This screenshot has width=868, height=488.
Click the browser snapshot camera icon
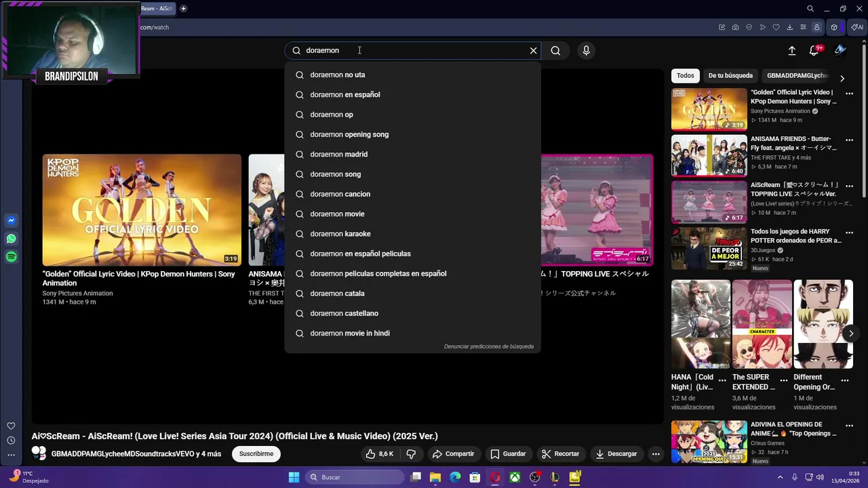point(736,27)
